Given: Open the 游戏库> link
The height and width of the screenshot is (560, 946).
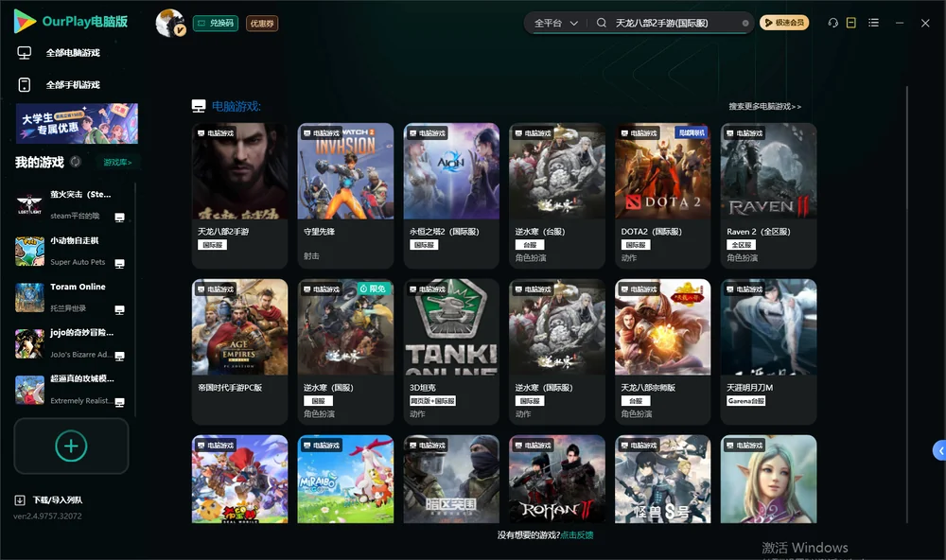Looking at the screenshot, I should 117,163.
